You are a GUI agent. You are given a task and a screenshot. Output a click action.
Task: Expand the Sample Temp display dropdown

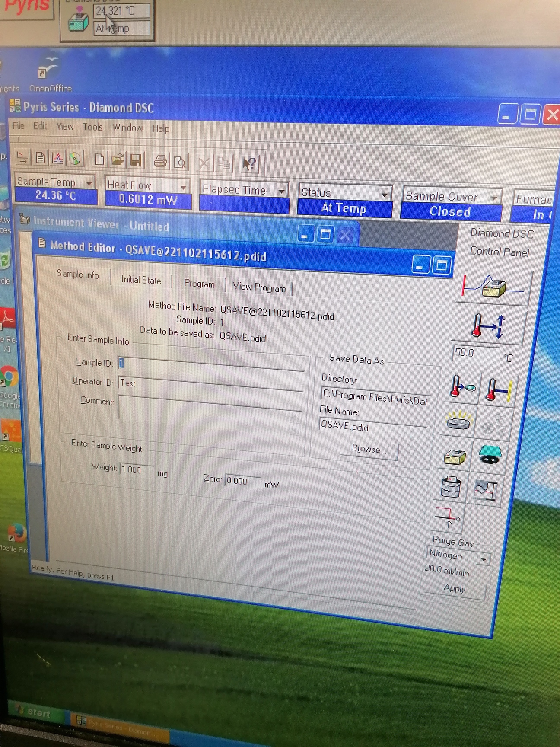89,183
